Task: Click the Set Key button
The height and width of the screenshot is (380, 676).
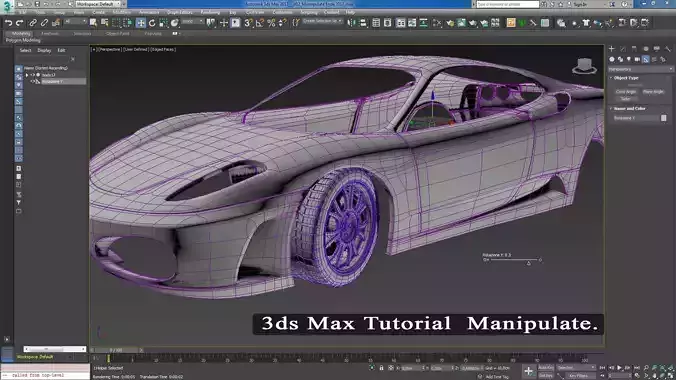Action: (x=546, y=376)
